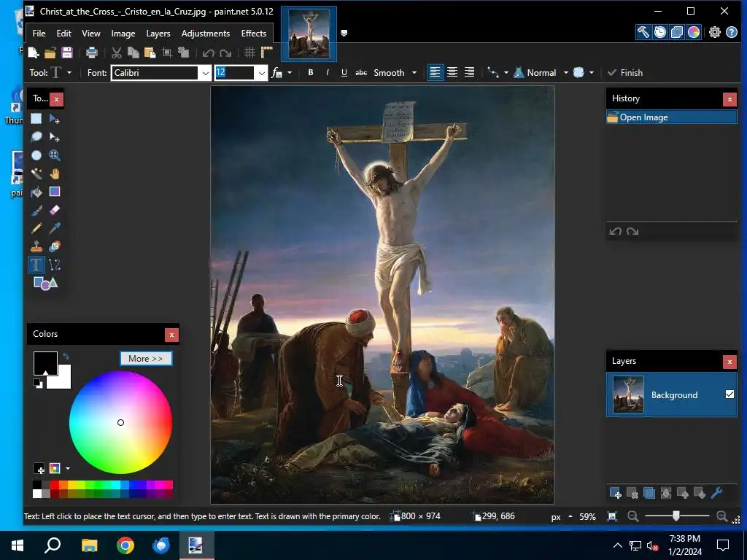
Task: Click the primary color black swatch
Action: pos(45,363)
